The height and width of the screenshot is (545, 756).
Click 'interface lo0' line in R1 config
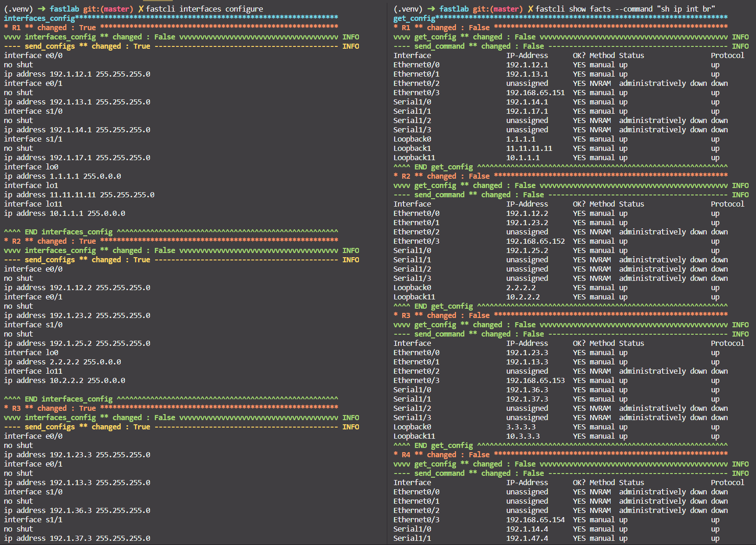click(31, 167)
